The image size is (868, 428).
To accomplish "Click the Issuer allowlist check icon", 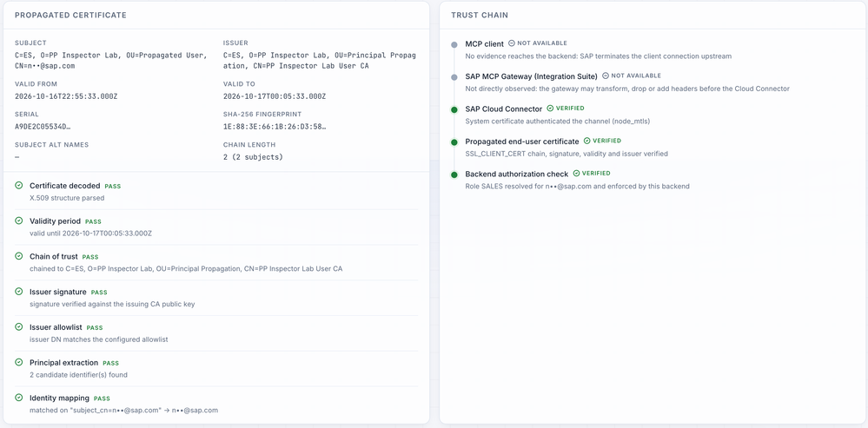I will tap(19, 326).
